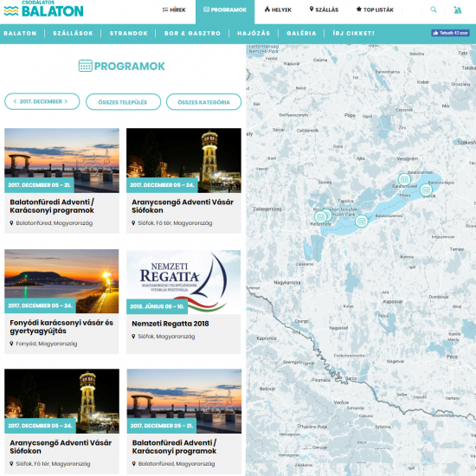Open the Szállás menu item
This screenshot has width=476, height=476.
(324, 10)
